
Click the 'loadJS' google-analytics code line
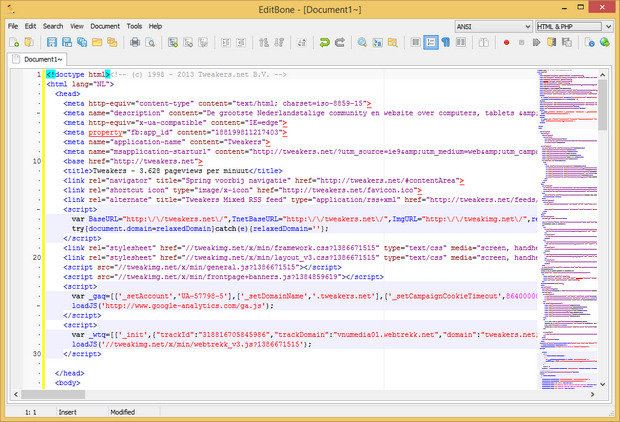click(x=172, y=306)
